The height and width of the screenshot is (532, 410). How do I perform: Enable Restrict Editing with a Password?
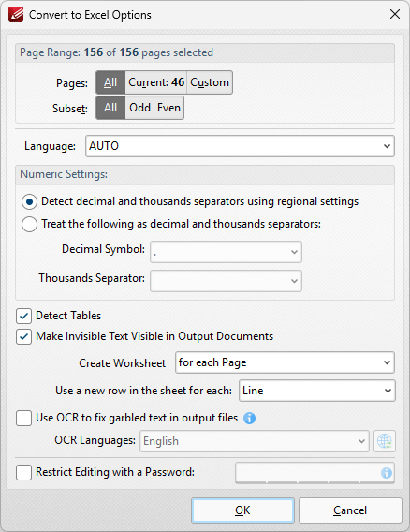23,472
